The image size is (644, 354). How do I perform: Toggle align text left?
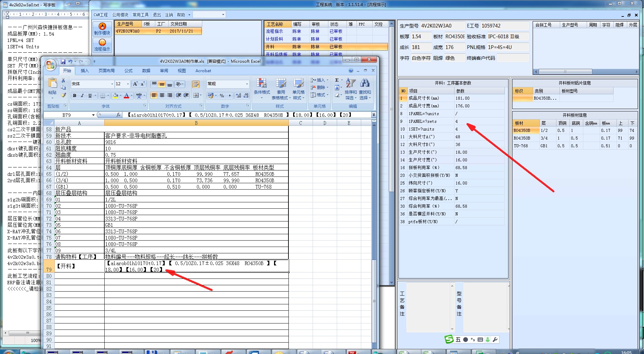click(154, 96)
